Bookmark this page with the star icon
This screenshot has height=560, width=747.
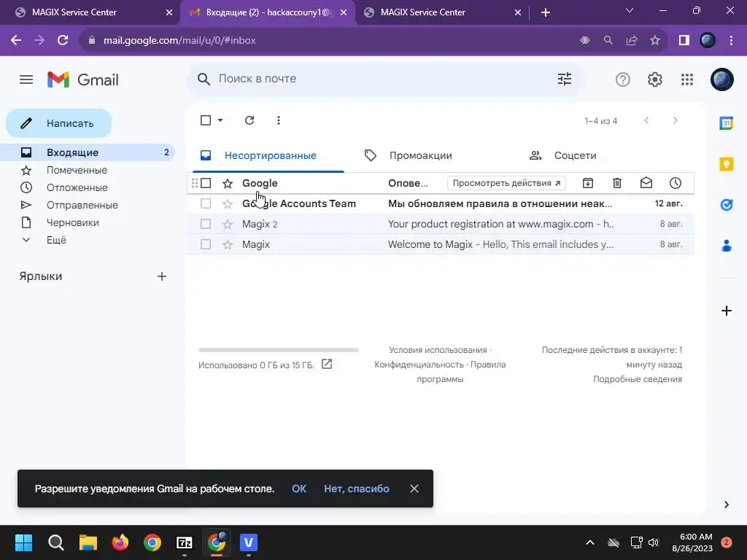655,41
